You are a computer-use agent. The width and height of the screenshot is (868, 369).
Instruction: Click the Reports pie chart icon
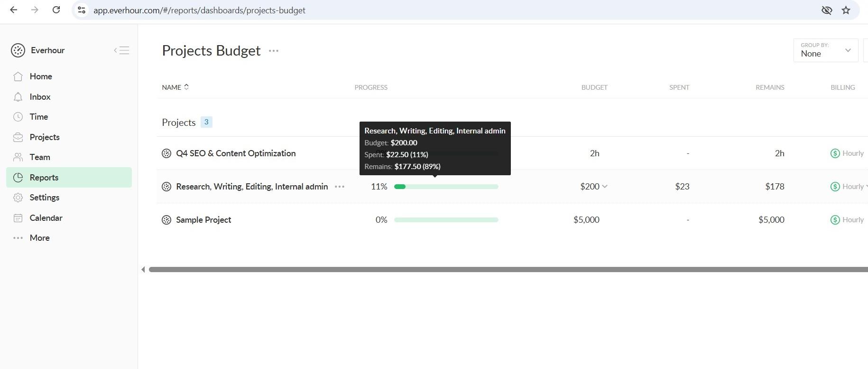(x=18, y=178)
